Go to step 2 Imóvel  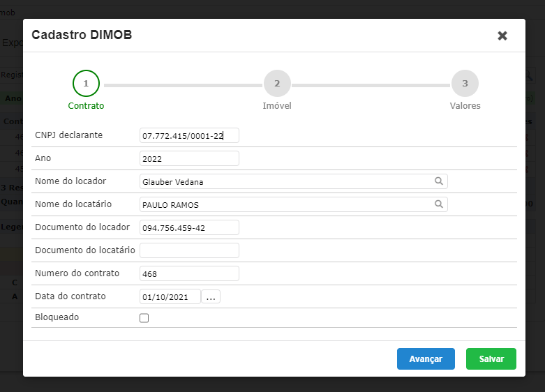click(x=277, y=84)
